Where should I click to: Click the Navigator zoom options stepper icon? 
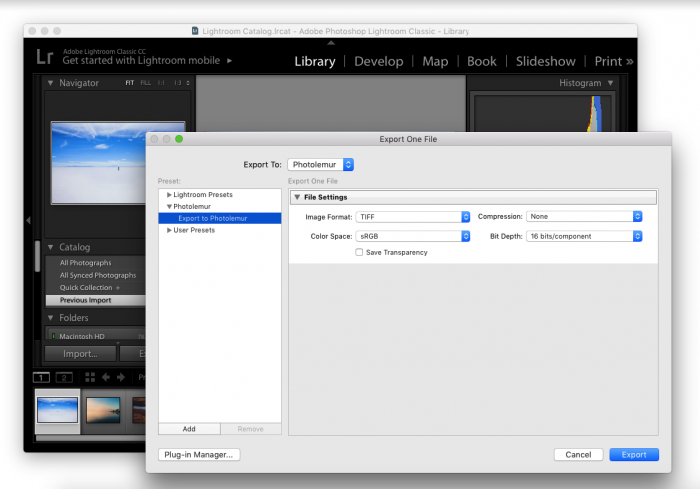tap(188, 83)
